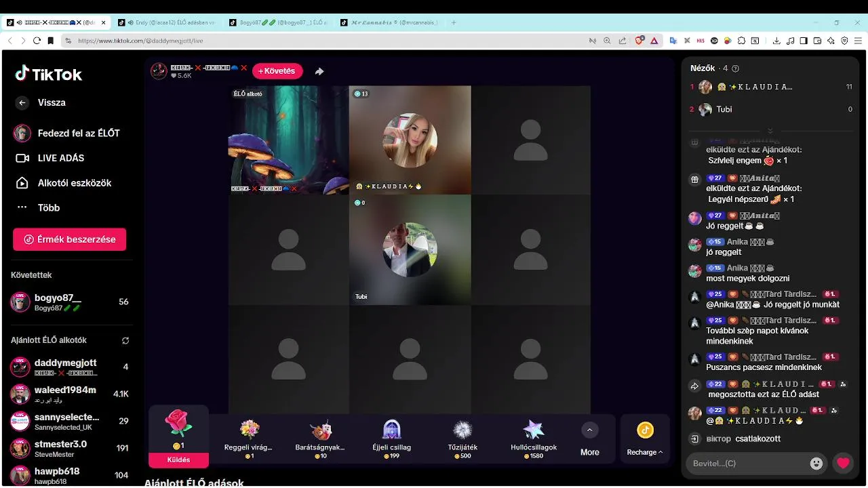Click the Érmék beszerzése button
Viewport: 868px width, 488px height.
[x=69, y=239]
